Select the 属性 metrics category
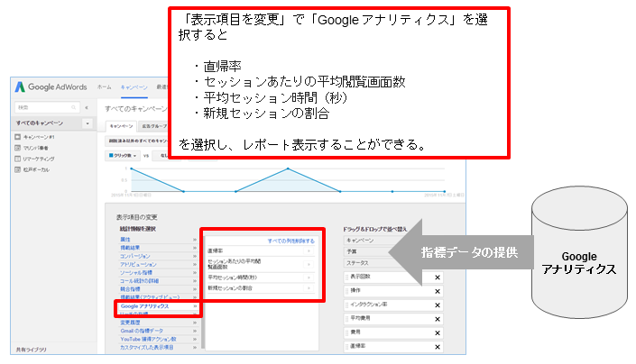636x364 pixels. (126, 240)
